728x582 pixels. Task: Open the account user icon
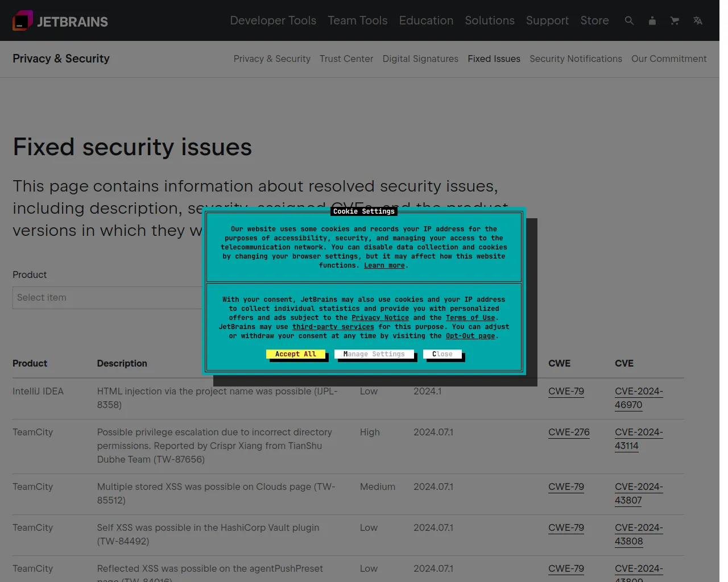coord(652,20)
